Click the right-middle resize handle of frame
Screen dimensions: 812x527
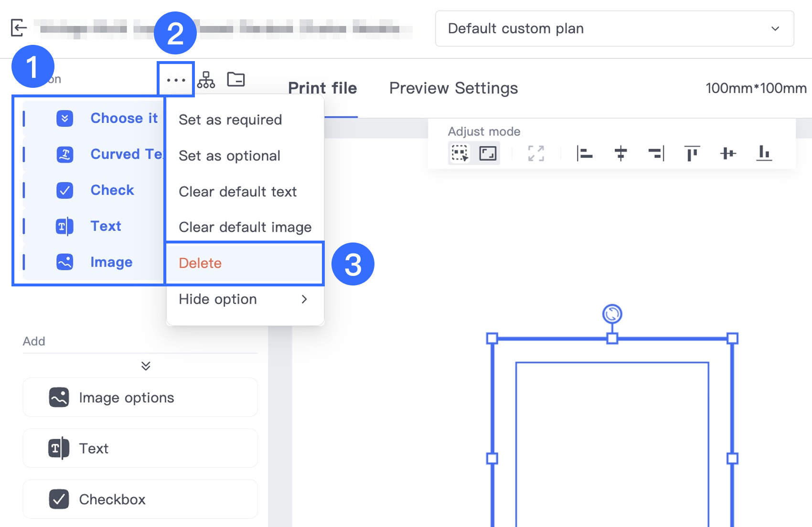tap(732, 458)
